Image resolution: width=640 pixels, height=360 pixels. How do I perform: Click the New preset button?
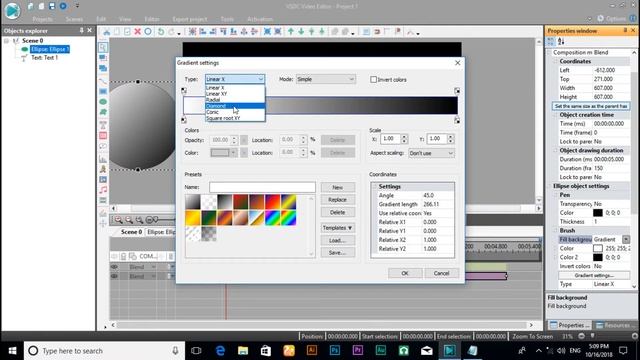click(338, 187)
